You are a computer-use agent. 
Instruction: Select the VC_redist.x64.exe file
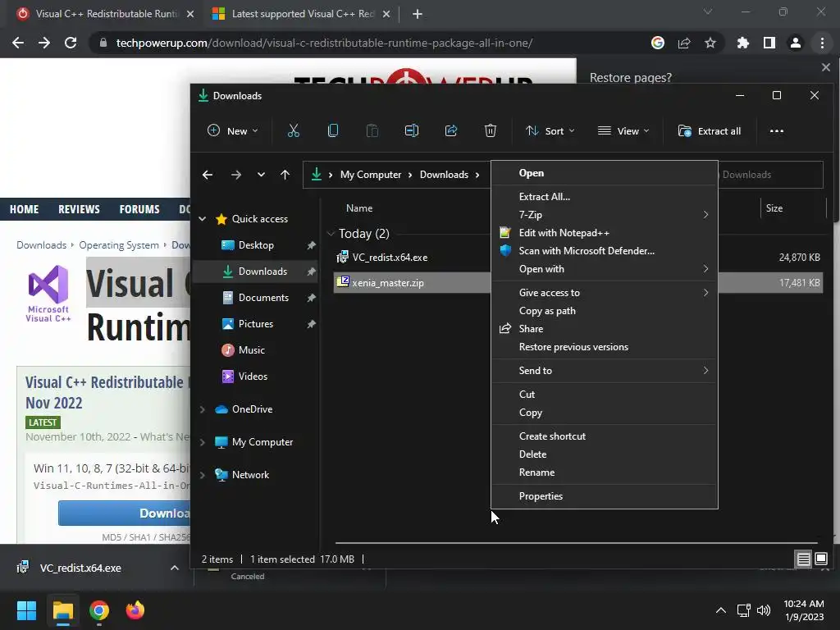tap(390, 257)
